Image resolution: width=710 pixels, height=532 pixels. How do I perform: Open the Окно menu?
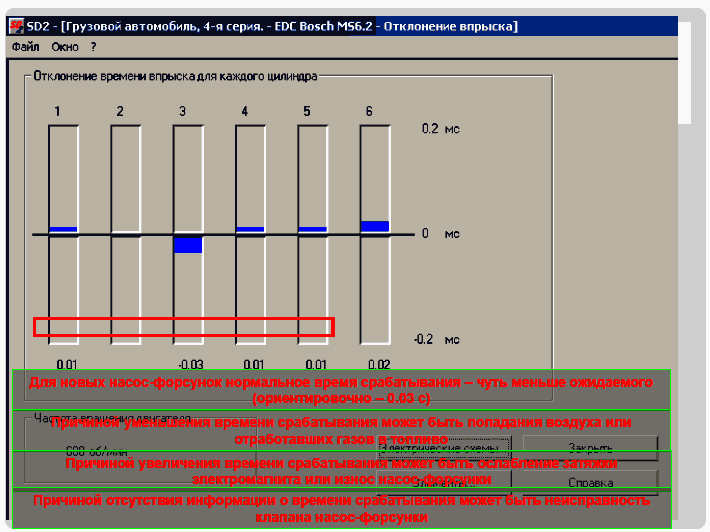point(65,46)
